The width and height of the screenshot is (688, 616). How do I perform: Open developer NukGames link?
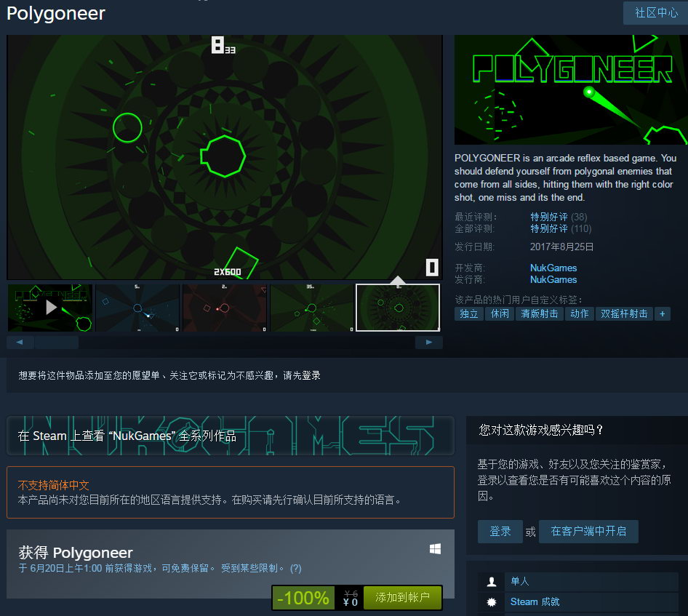pyautogui.click(x=553, y=268)
